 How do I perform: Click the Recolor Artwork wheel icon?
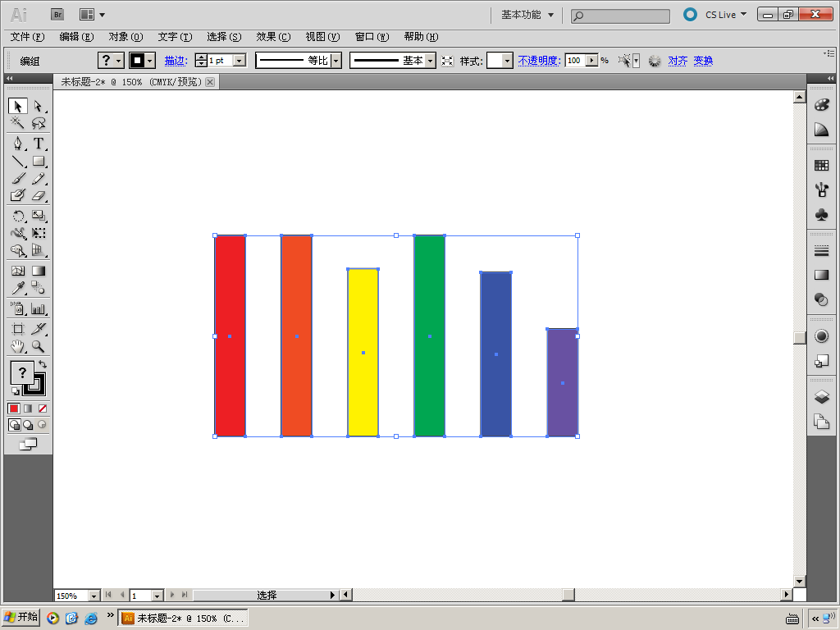[x=654, y=61]
